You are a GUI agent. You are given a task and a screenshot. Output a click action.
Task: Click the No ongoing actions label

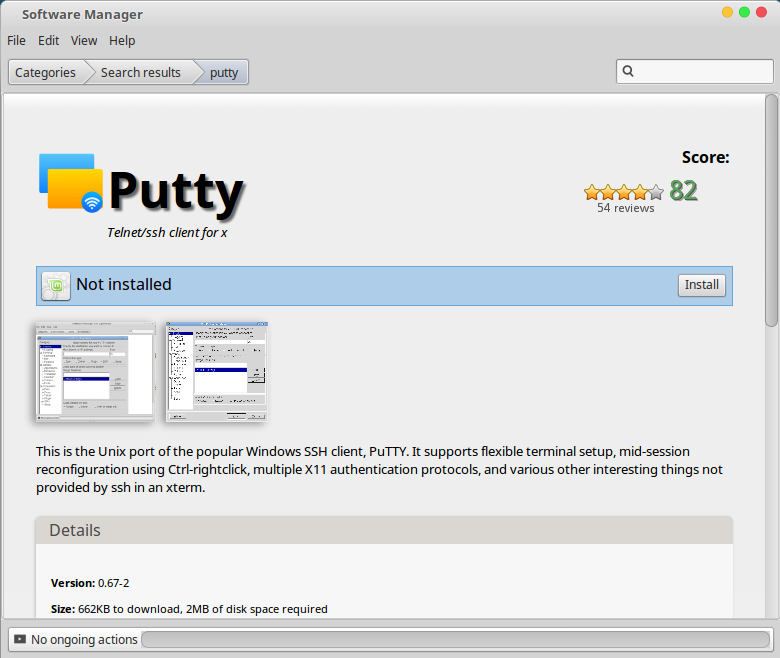pyautogui.click(x=84, y=640)
